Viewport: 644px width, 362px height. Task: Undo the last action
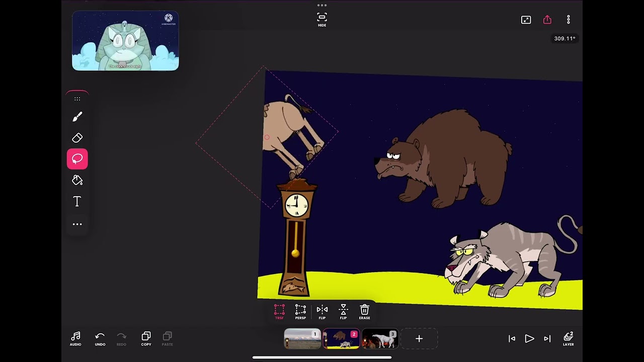pyautogui.click(x=100, y=339)
